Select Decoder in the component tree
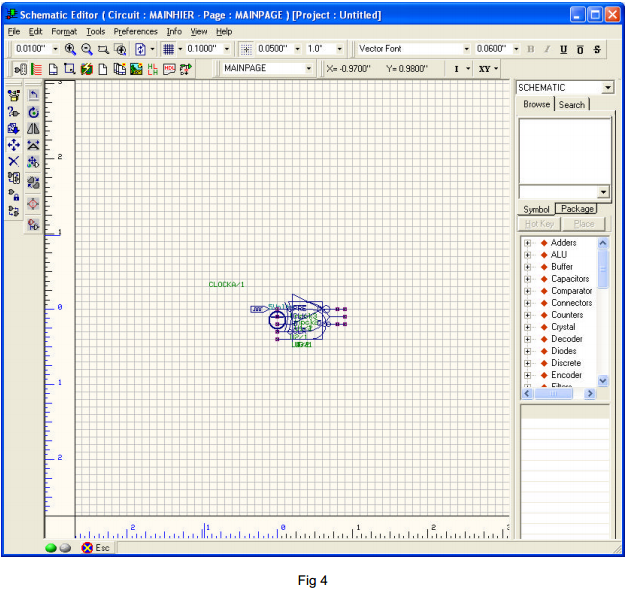This screenshot has height=594, width=628. [x=566, y=339]
